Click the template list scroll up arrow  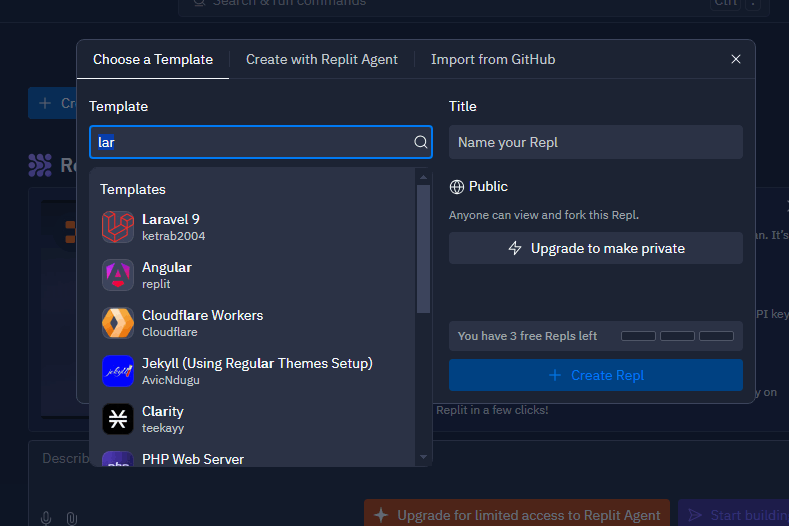(423, 177)
